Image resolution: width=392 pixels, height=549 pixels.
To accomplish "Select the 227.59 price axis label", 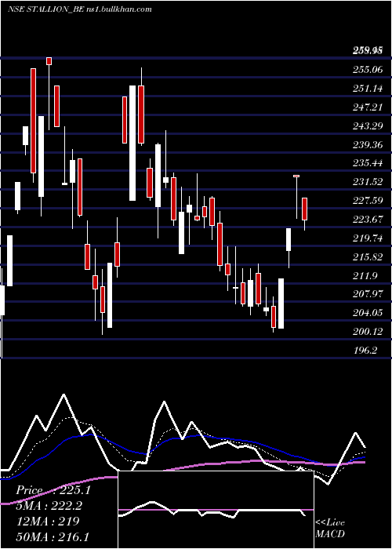I will click(368, 201).
